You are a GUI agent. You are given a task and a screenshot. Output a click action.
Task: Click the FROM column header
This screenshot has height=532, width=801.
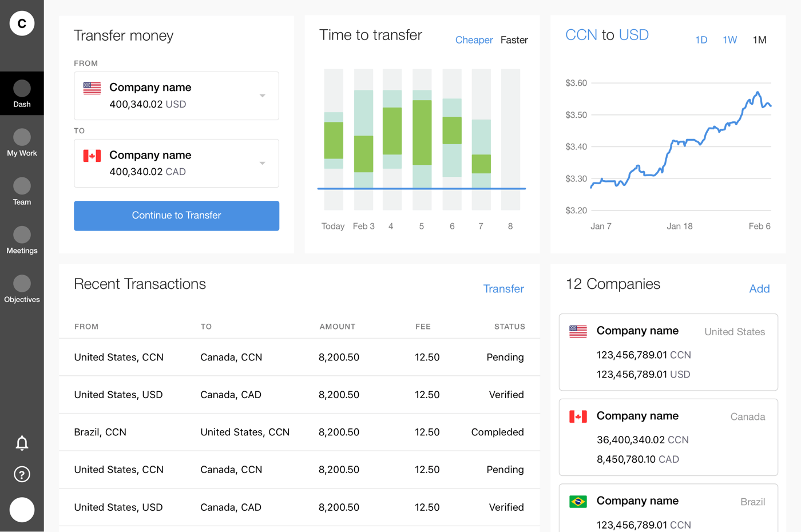coord(86,327)
